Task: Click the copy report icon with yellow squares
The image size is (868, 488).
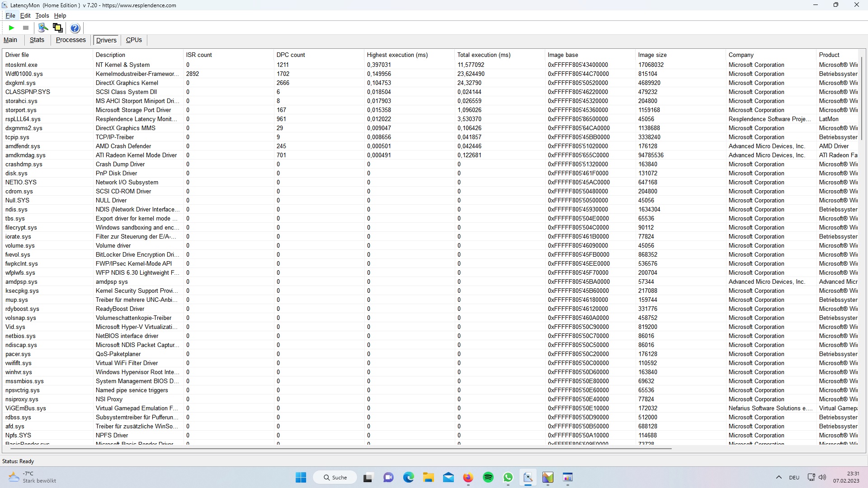Action: tap(58, 28)
